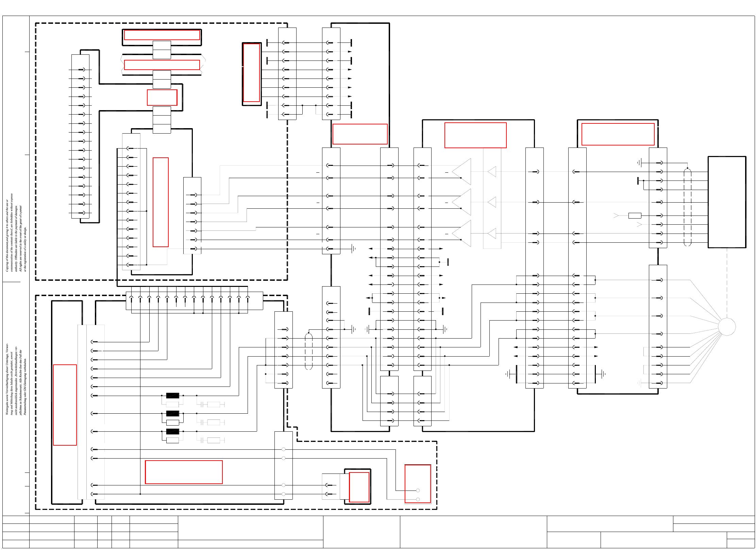Select the middle large amplifier triangle
Screen dimensions: 756x550
(x=463, y=202)
